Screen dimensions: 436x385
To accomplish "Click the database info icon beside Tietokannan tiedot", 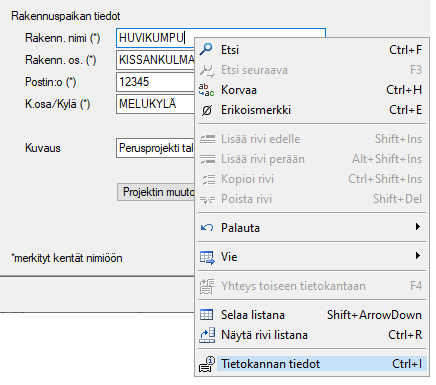I will pyautogui.click(x=207, y=364).
